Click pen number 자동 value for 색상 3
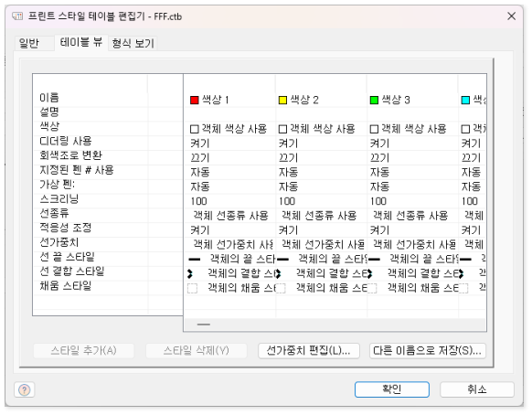532x415 pixels. (x=379, y=173)
